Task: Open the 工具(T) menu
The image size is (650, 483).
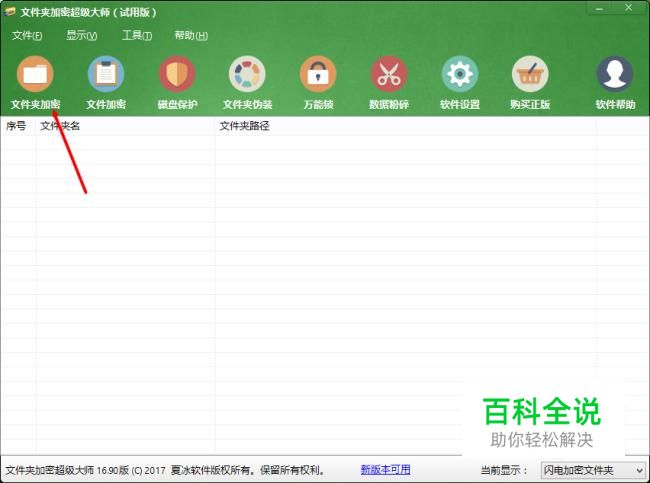Action: coord(137,36)
